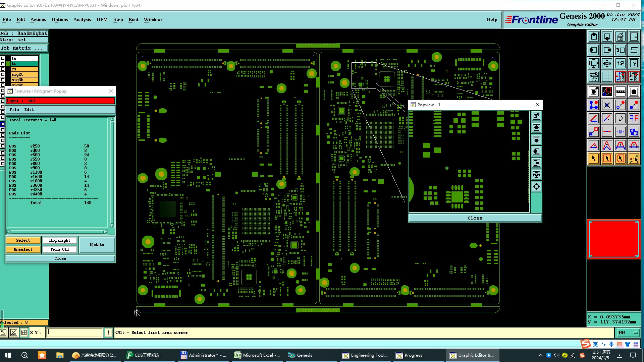Click the mirror features icon
Viewport: 644px width, 362px height.
tap(634, 118)
